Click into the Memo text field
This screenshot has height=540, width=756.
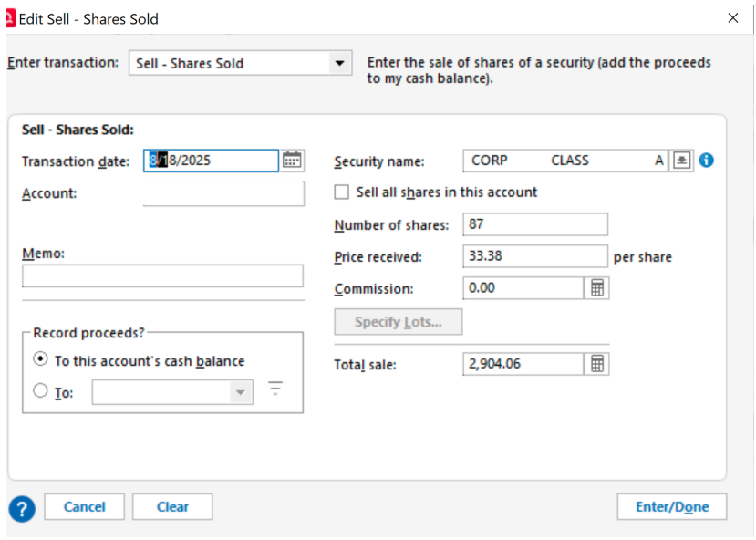tap(162, 276)
